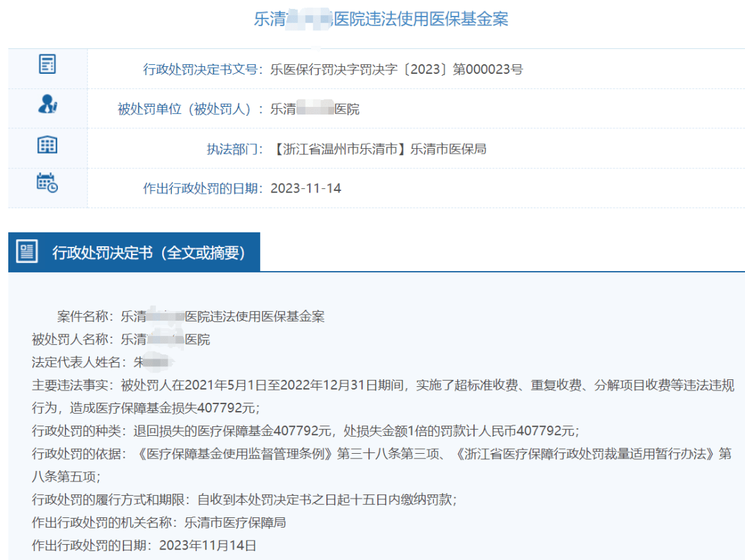Viewport: 745px width, 560px height.
Task: Click the building icon beside 执法部门
Action: tap(47, 145)
